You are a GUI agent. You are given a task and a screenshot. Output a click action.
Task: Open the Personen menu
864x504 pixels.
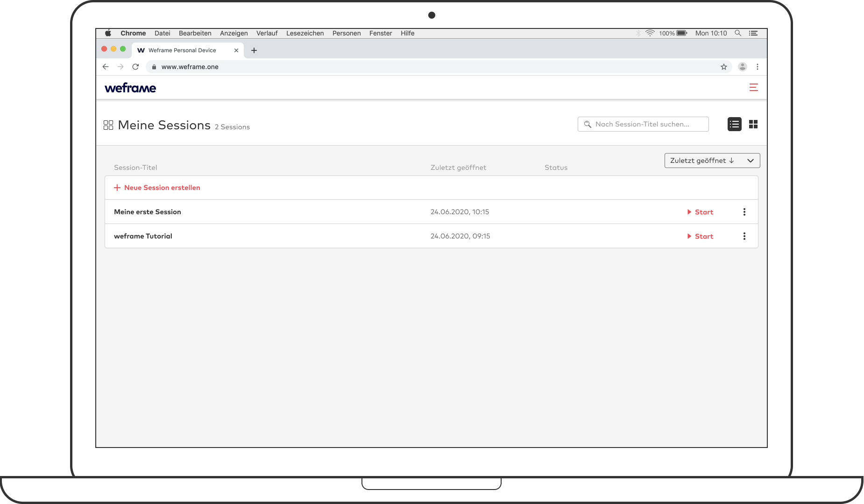[347, 33]
